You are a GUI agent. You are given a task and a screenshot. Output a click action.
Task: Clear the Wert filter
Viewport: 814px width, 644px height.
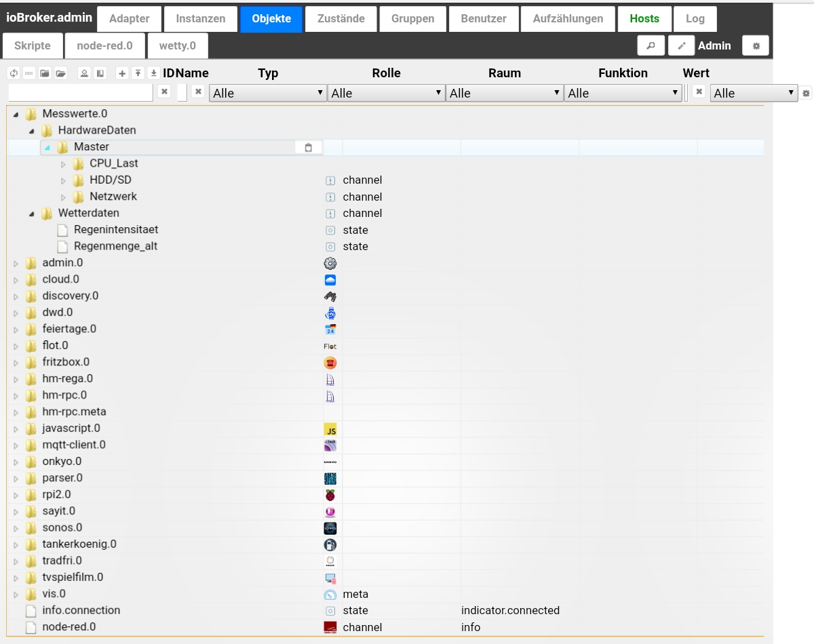(699, 91)
